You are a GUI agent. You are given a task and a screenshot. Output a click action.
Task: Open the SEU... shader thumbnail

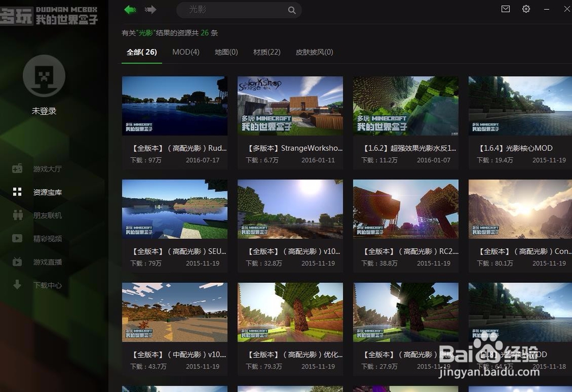pyautogui.click(x=174, y=209)
